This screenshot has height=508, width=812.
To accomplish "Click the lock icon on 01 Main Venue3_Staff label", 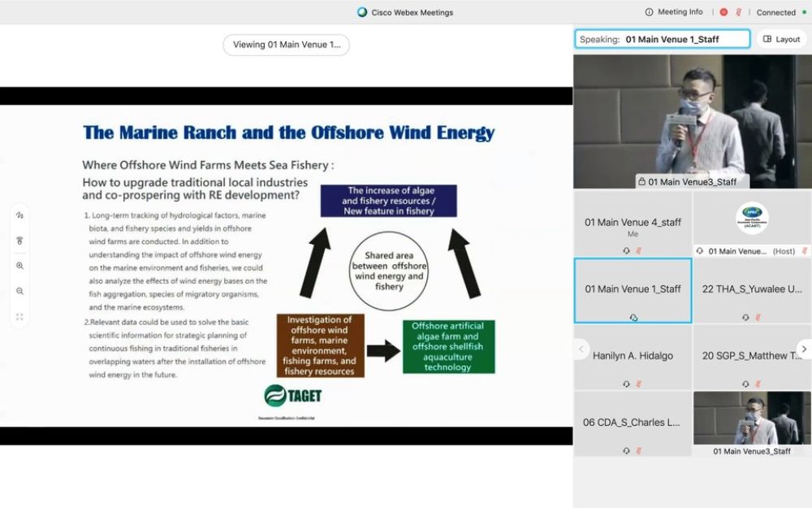I will pyautogui.click(x=641, y=181).
